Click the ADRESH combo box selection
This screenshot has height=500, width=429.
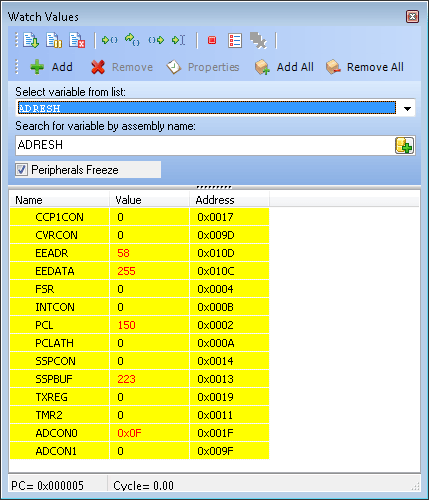207,108
